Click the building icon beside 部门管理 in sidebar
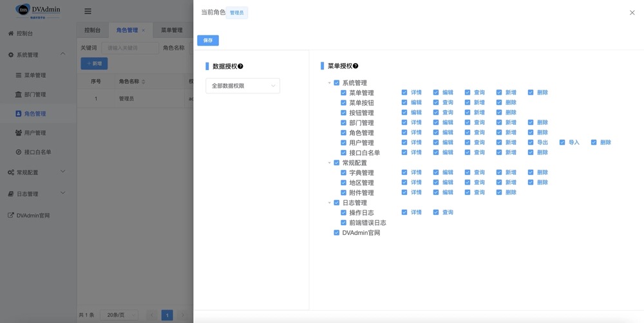 (19, 95)
